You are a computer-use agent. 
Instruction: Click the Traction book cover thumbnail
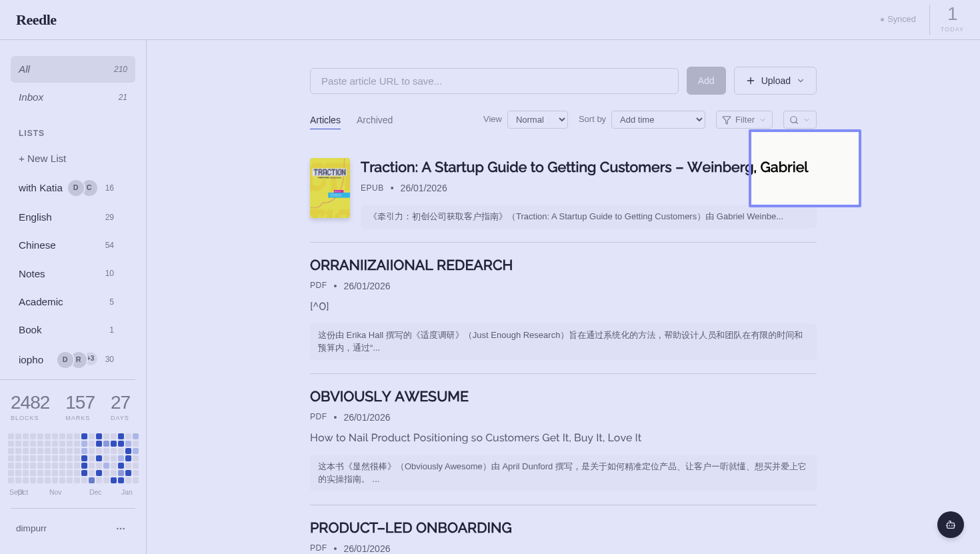pyautogui.click(x=330, y=188)
